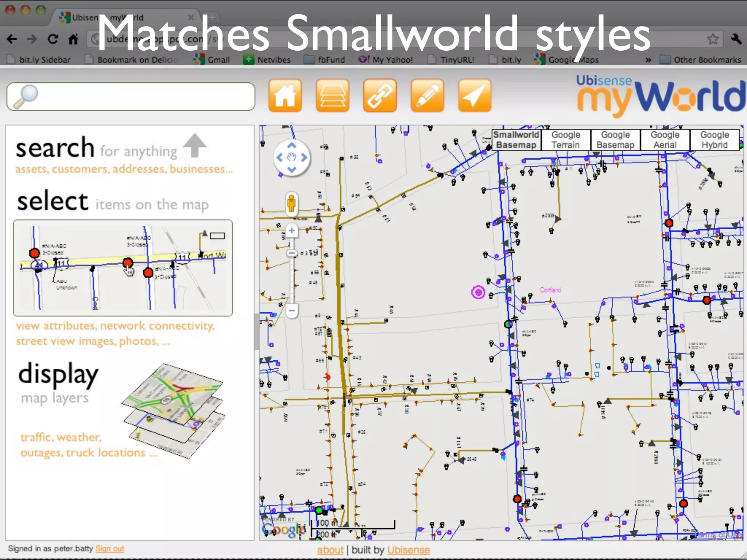Open the Other Bookmarks folder
The width and height of the screenshot is (747, 560).
(x=701, y=59)
